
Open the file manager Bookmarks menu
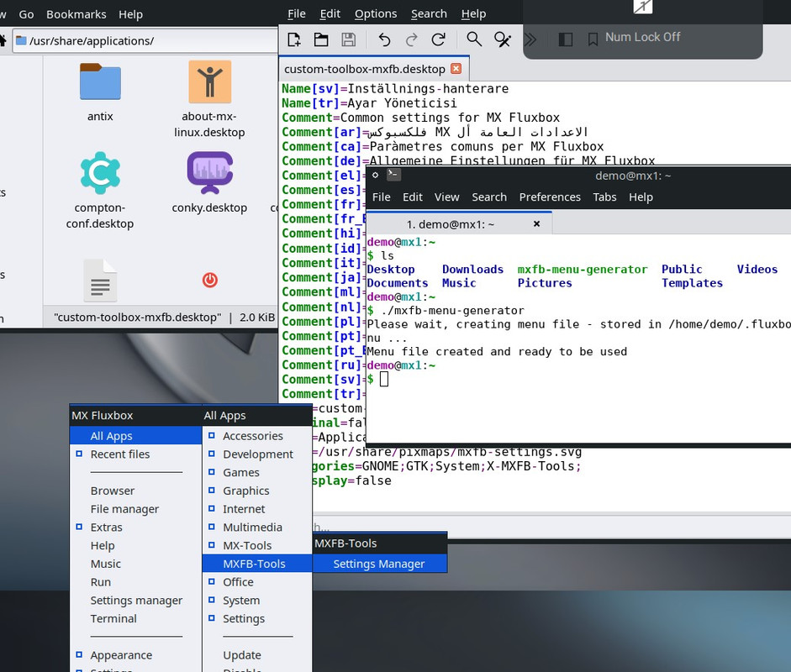(76, 14)
